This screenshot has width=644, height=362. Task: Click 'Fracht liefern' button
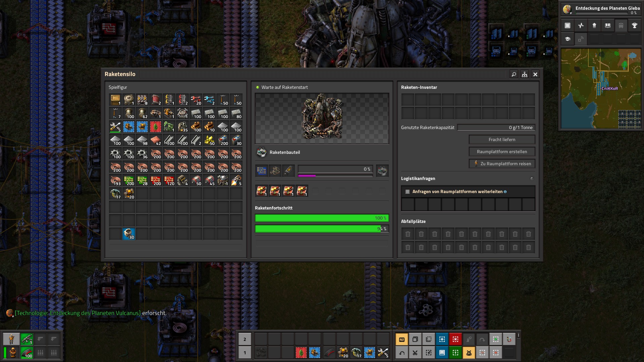(x=502, y=139)
